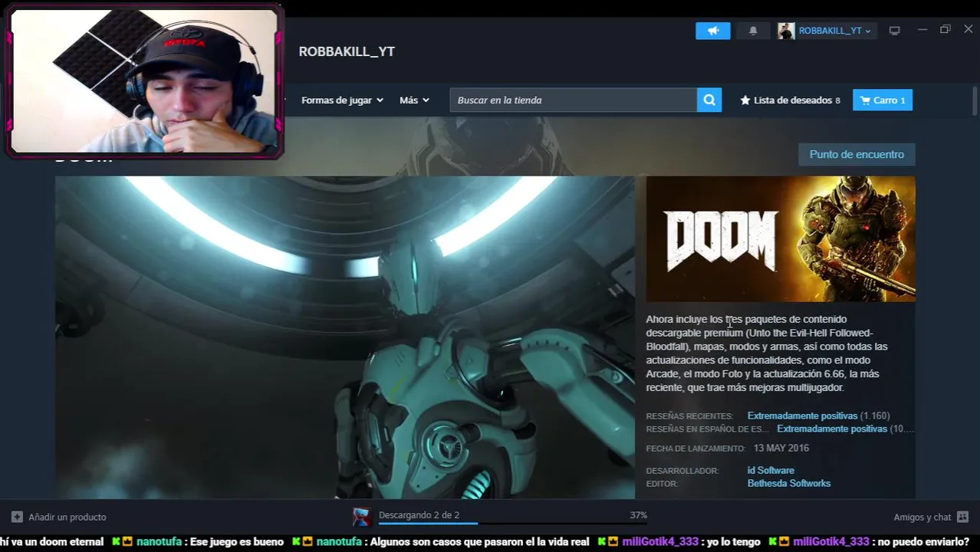This screenshot has height=552, width=980.
Task: Click the search magnifier button
Action: [709, 100]
